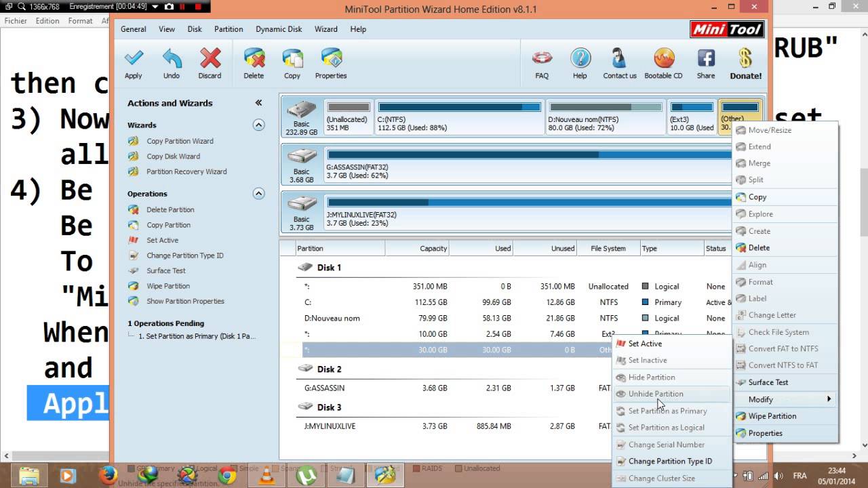The width and height of the screenshot is (868, 488).
Task: Open the Partition menu
Action: tap(229, 29)
